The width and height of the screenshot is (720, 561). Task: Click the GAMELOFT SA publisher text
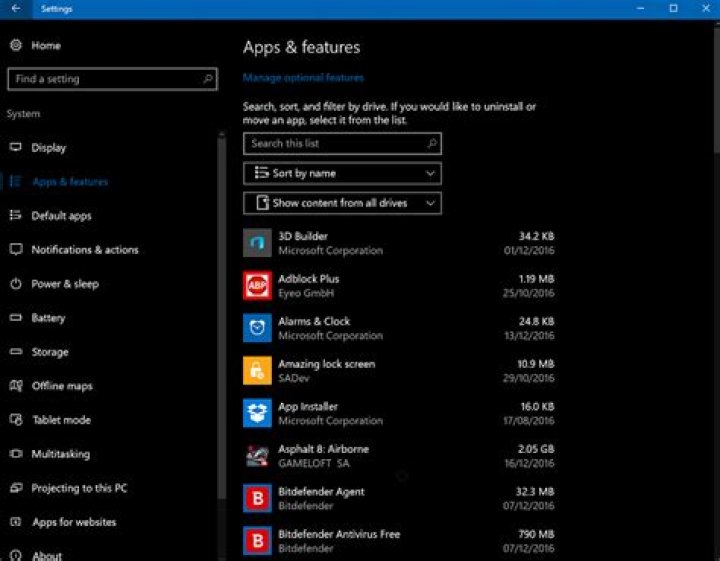314,463
